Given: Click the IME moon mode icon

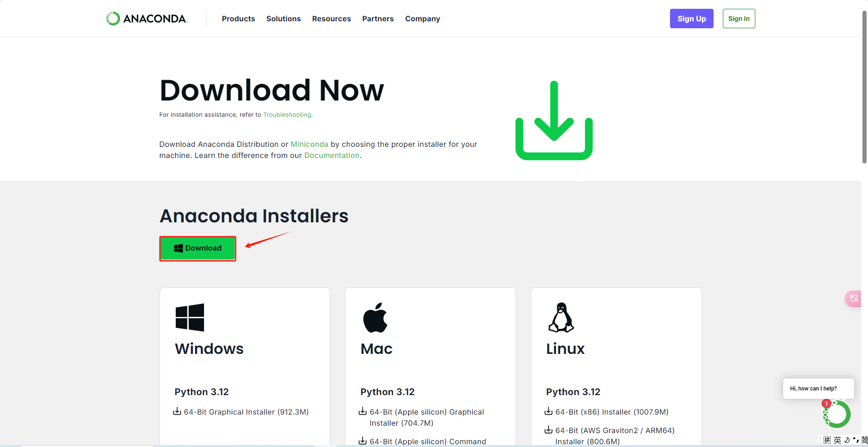Looking at the screenshot, I should tap(847, 440).
